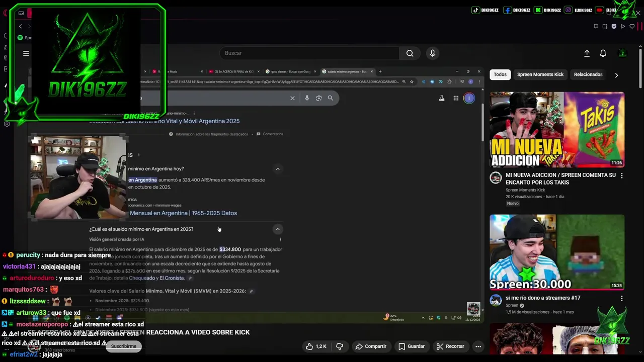The image size is (644, 362).
Task: Clear the Google search box with X
Action: [x=292, y=98]
